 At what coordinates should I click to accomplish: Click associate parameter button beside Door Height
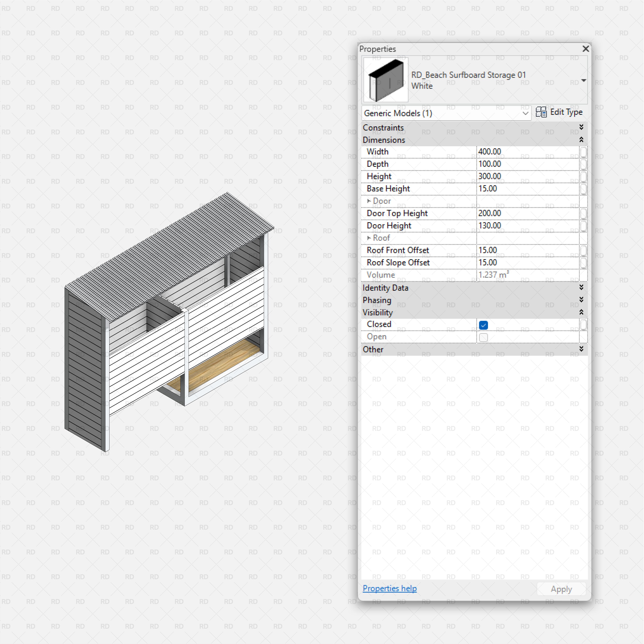(x=584, y=226)
